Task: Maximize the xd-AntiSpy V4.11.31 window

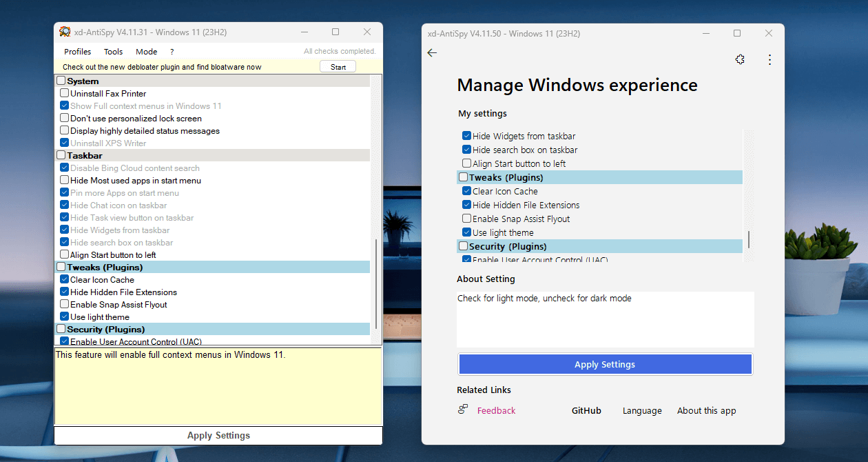Action: click(x=335, y=32)
